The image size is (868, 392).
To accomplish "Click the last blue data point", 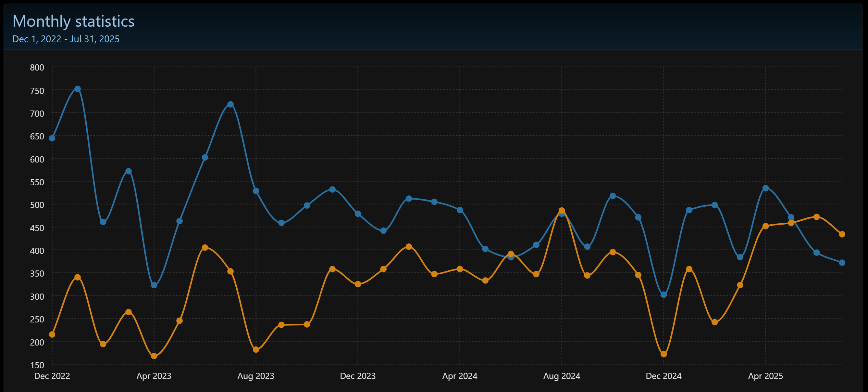I will coord(842,262).
